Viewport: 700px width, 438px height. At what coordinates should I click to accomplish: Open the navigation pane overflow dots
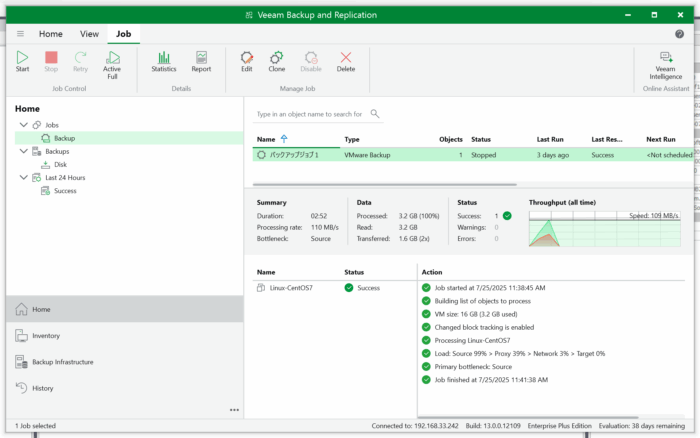coord(234,410)
